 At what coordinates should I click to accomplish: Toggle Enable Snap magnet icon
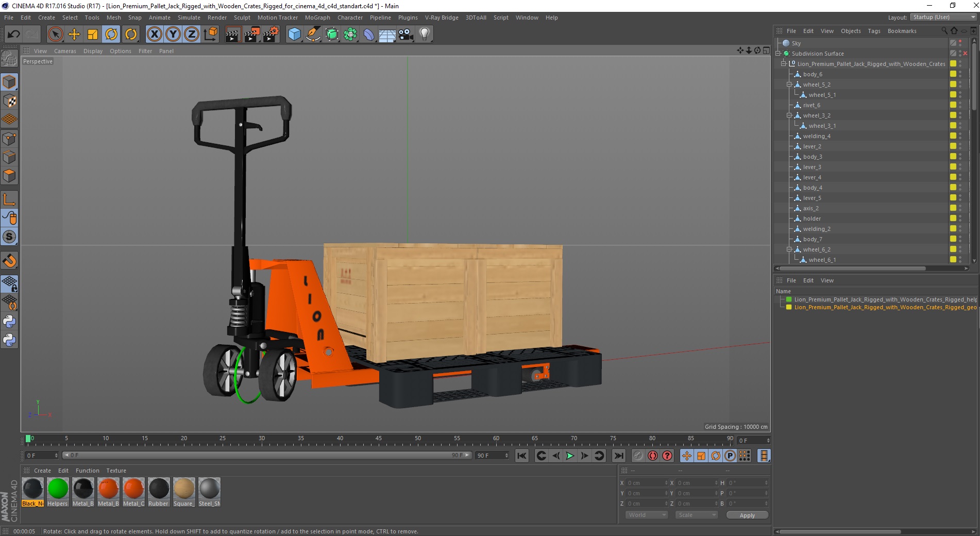(x=9, y=260)
